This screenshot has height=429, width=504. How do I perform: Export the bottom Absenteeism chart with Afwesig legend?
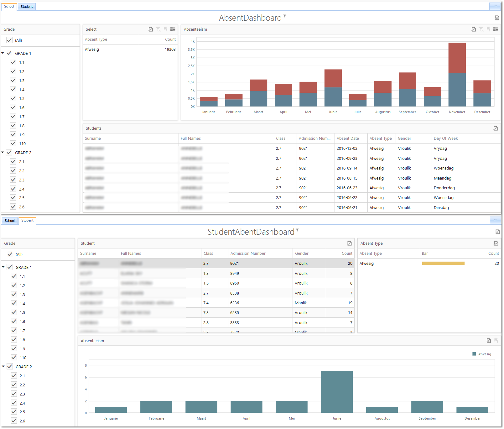489,341
